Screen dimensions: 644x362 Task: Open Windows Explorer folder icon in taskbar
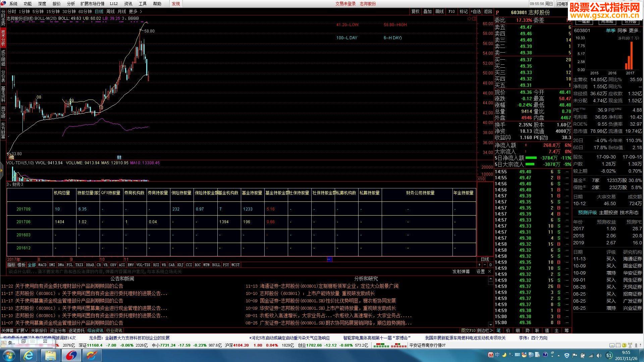pyautogui.click(x=50, y=355)
